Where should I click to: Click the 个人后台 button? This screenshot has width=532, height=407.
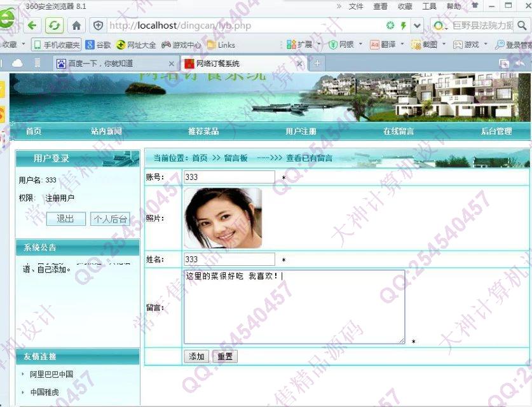(110, 219)
